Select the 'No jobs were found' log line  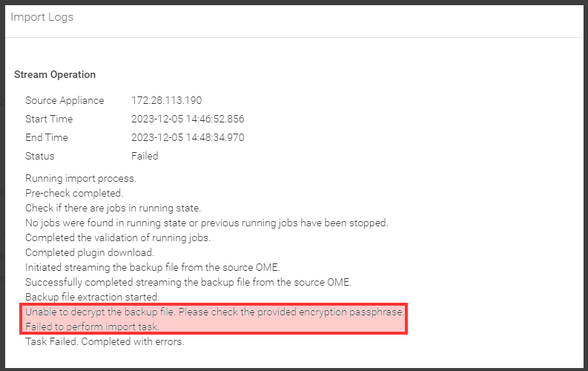point(206,223)
